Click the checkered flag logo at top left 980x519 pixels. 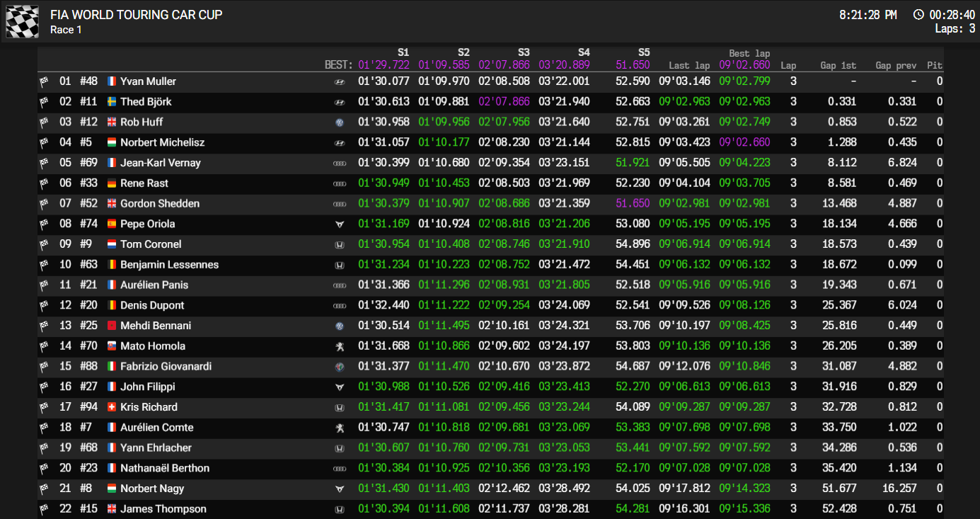click(x=22, y=21)
